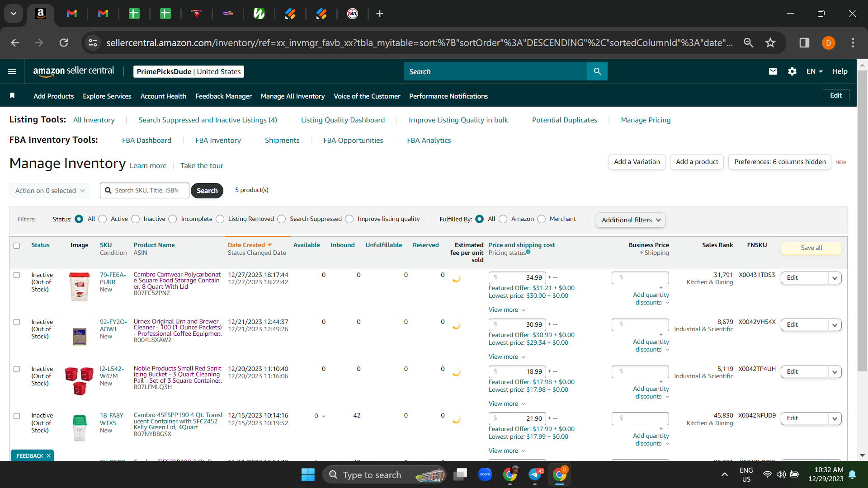Click the Add a Variation button
The image size is (868, 488).
pyautogui.click(x=637, y=162)
